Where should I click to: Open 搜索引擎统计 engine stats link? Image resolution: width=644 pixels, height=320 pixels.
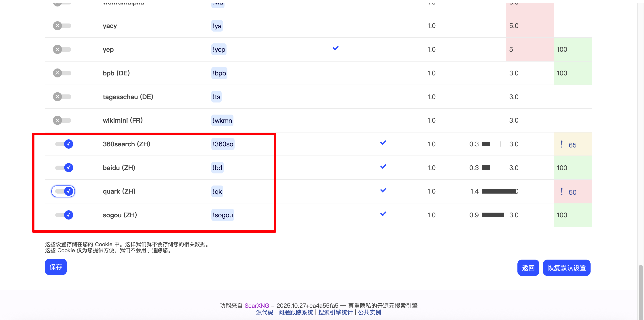point(335,312)
